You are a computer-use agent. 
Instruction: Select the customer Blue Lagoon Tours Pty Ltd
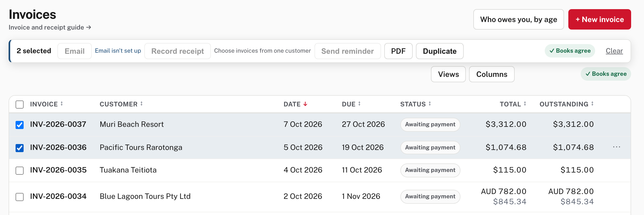tap(145, 196)
